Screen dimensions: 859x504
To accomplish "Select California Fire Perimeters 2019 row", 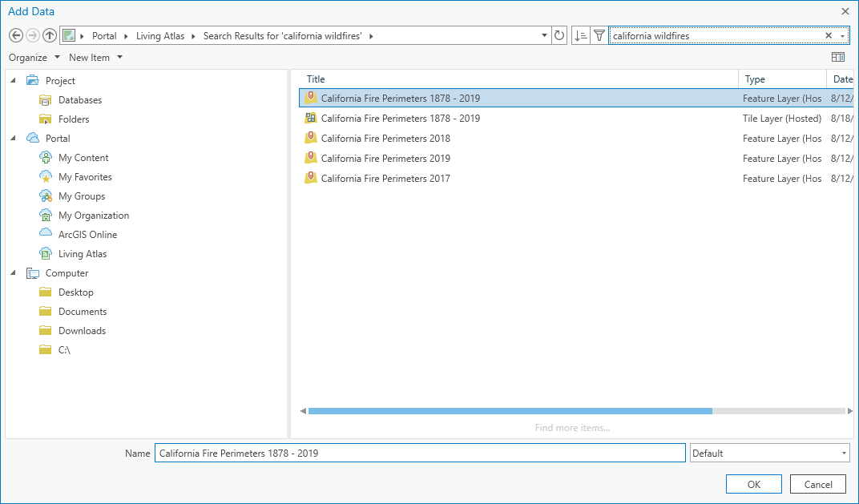I will (576, 159).
